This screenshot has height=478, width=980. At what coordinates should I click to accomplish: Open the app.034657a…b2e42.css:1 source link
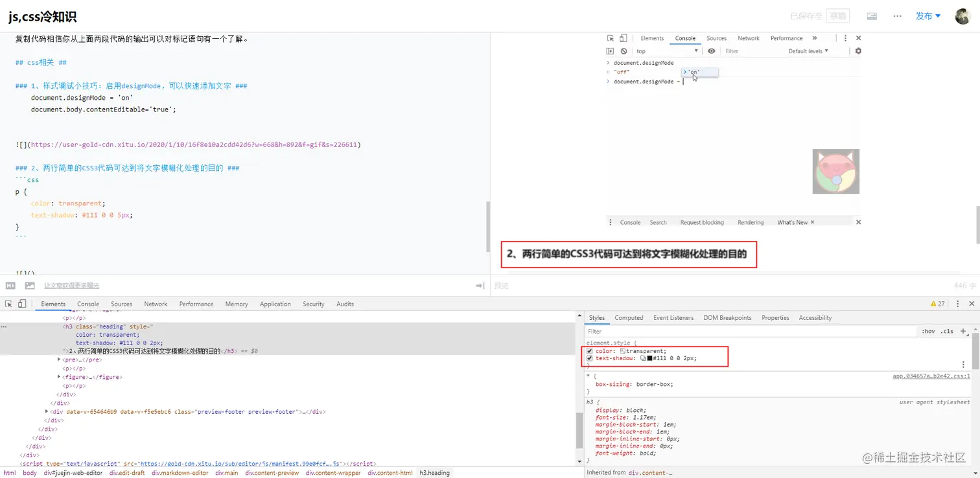coord(931,376)
